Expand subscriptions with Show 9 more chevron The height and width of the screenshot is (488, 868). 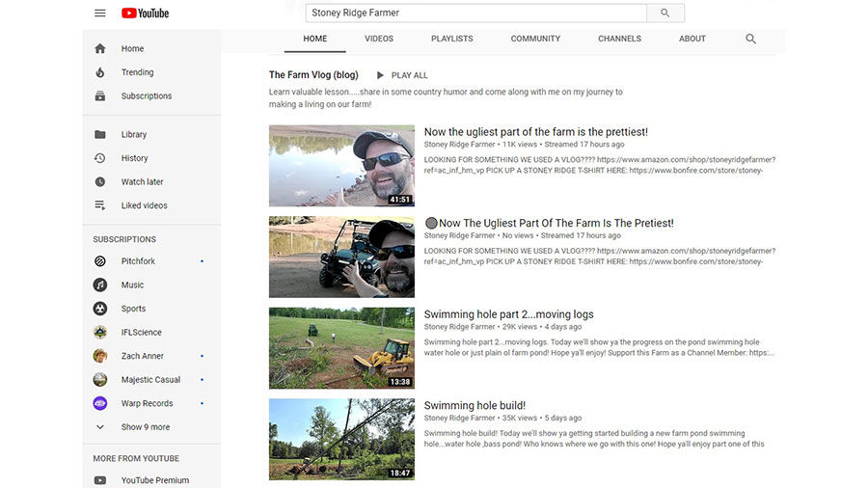click(x=100, y=427)
